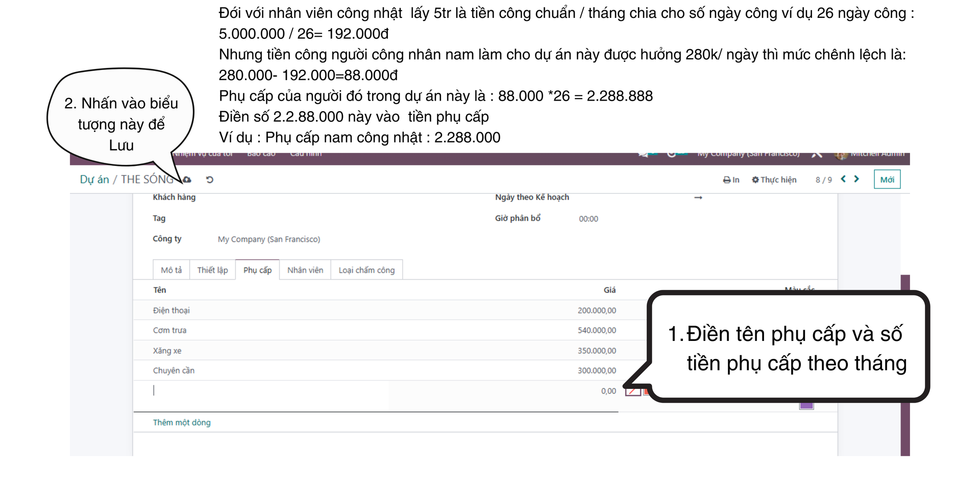
Task: Pick the purple color swatch
Action: [x=806, y=405]
